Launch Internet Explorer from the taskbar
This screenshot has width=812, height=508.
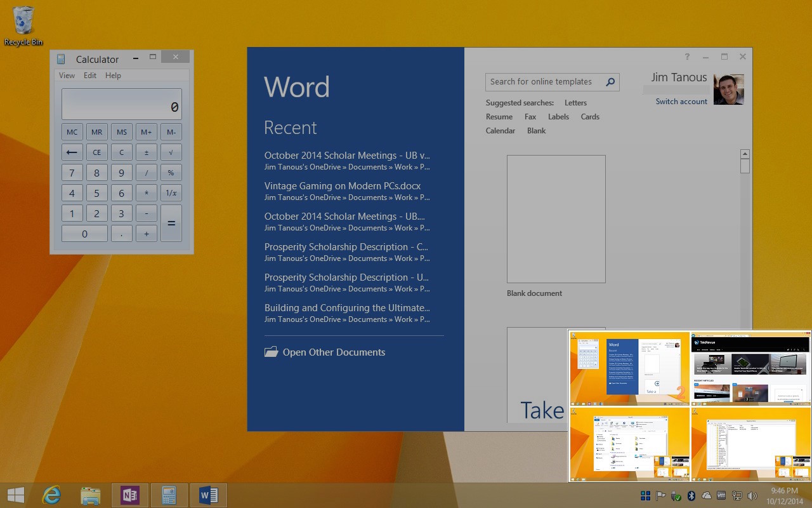tap(51, 495)
